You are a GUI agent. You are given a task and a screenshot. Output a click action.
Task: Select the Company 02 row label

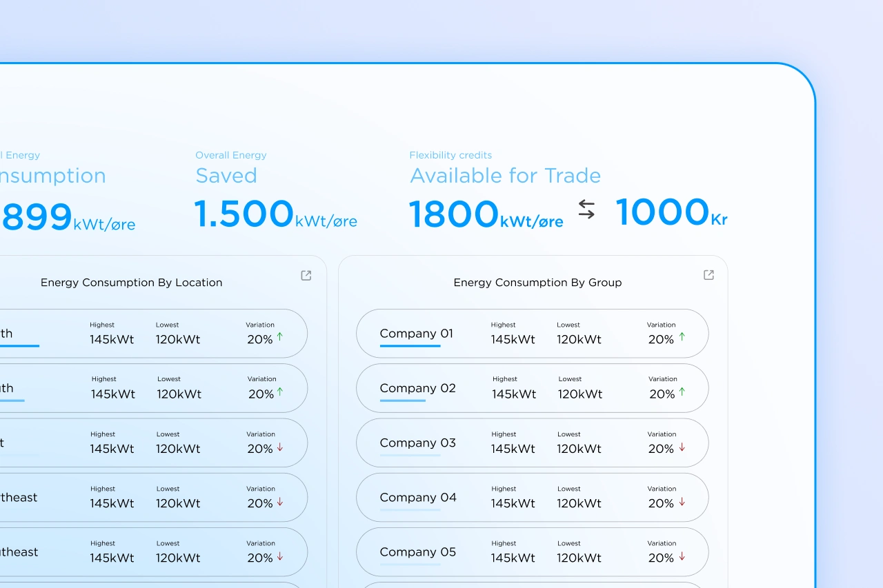[x=418, y=388]
